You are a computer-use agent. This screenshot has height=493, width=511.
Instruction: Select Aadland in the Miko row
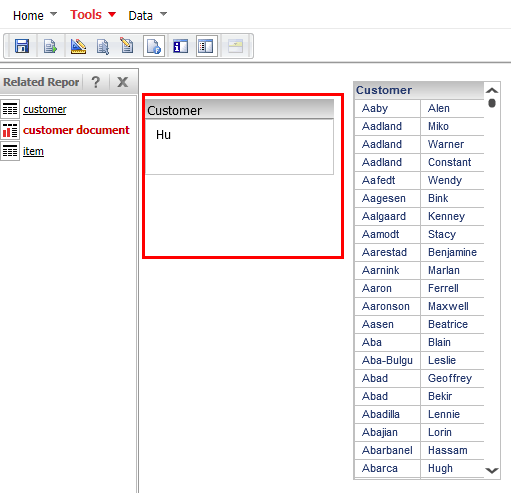coord(382,126)
